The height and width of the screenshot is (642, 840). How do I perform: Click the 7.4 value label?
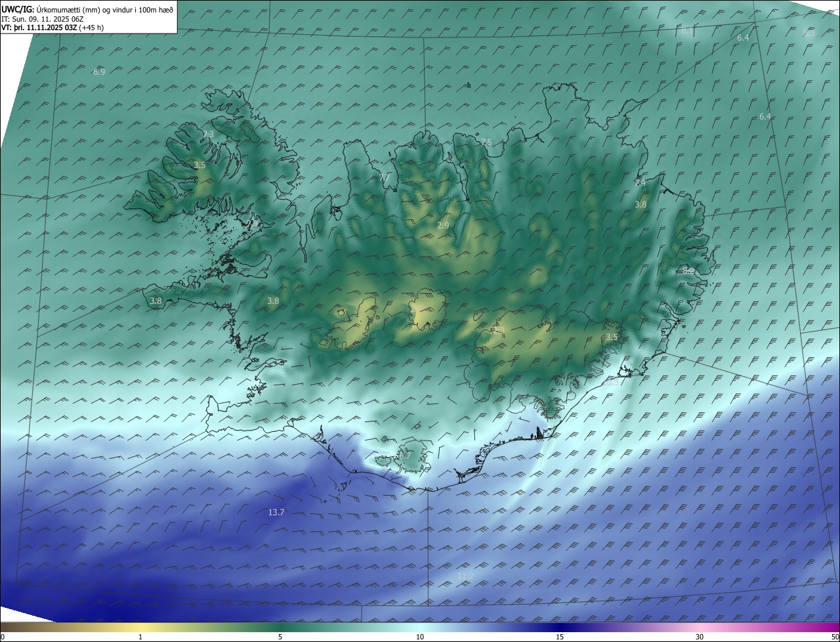640,183
